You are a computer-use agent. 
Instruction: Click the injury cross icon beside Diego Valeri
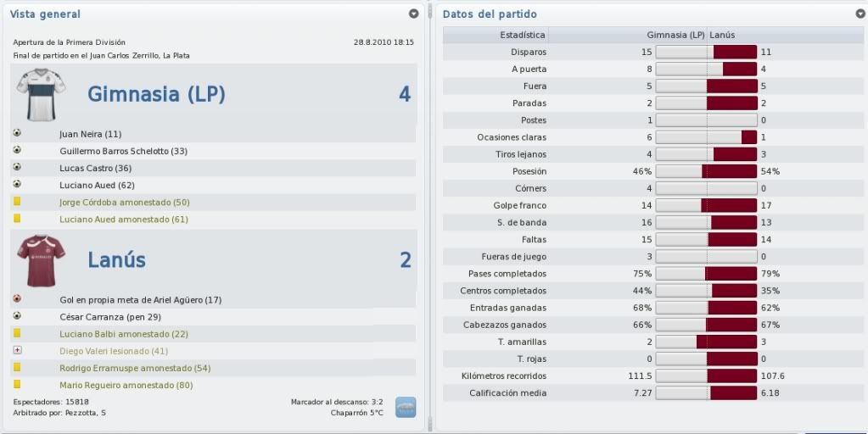click(17, 351)
